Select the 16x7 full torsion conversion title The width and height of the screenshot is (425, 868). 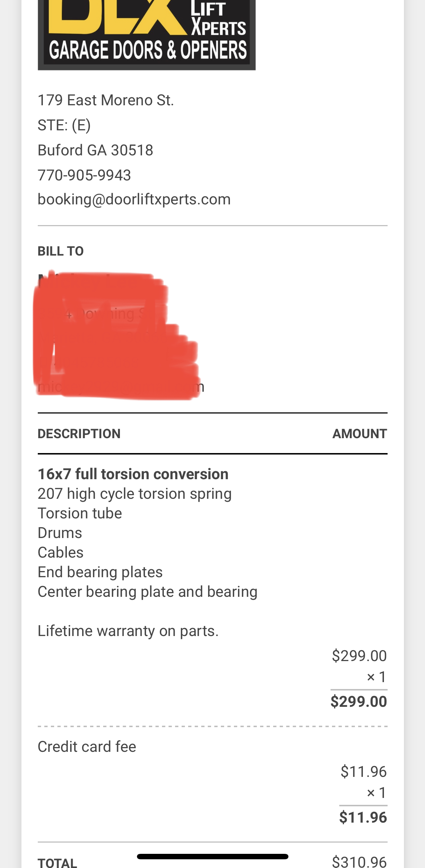133,474
